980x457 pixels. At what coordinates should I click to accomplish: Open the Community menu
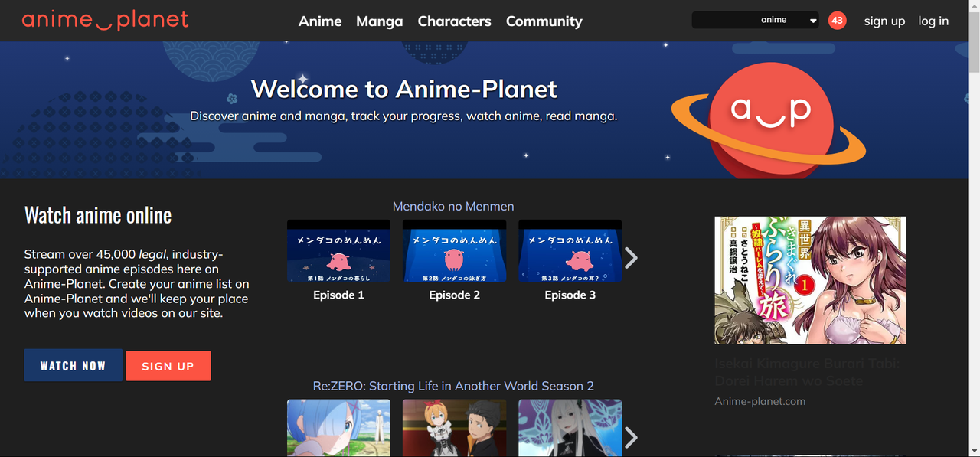pyautogui.click(x=544, y=21)
